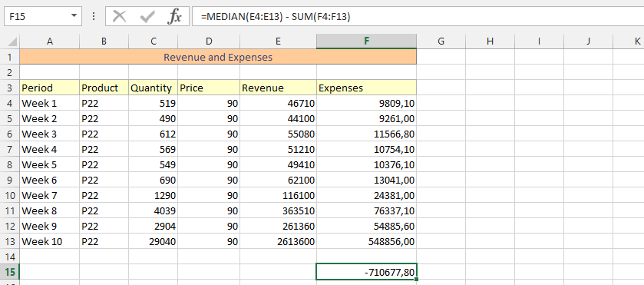Select expenses cell 24381,00
The width and height of the screenshot is (644, 285).
366,195
